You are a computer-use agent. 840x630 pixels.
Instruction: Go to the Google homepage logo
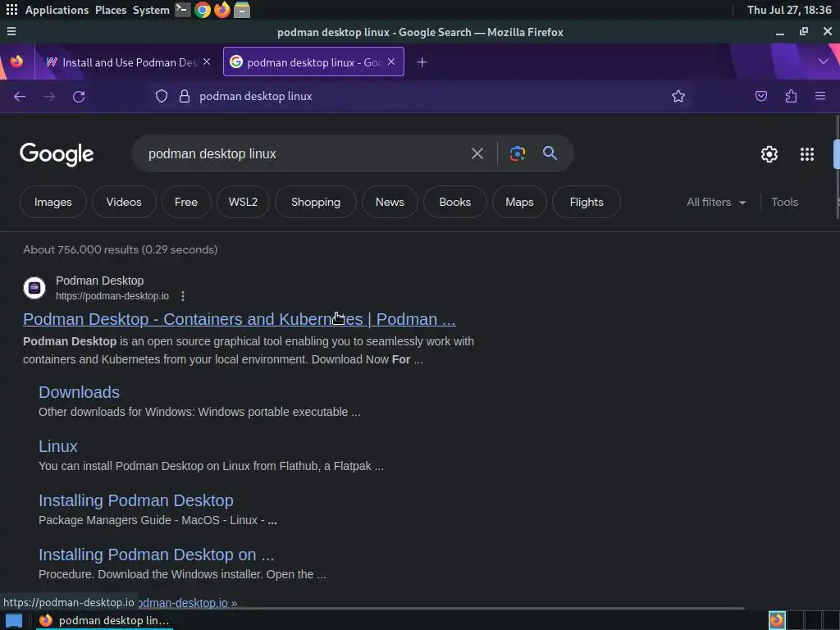[x=57, y=154]
